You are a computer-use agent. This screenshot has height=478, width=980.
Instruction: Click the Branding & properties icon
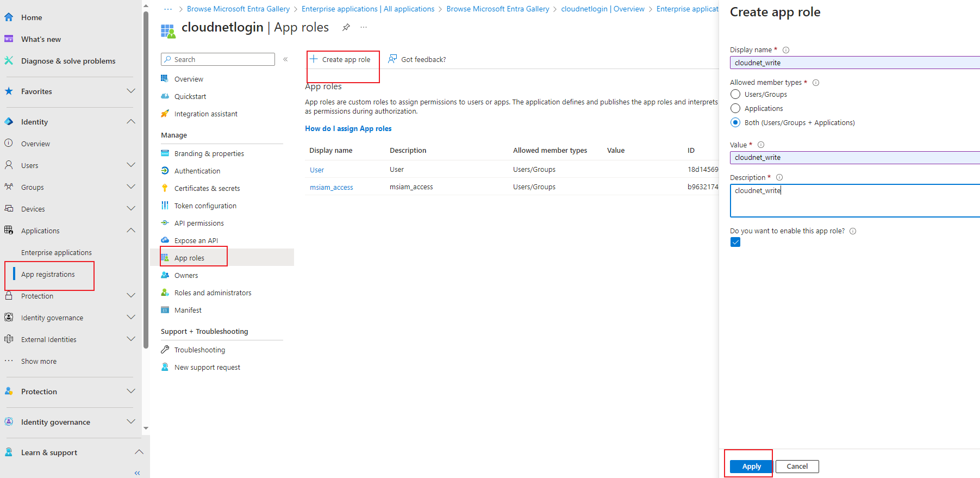pyautogui.click(x=165, y=153)
